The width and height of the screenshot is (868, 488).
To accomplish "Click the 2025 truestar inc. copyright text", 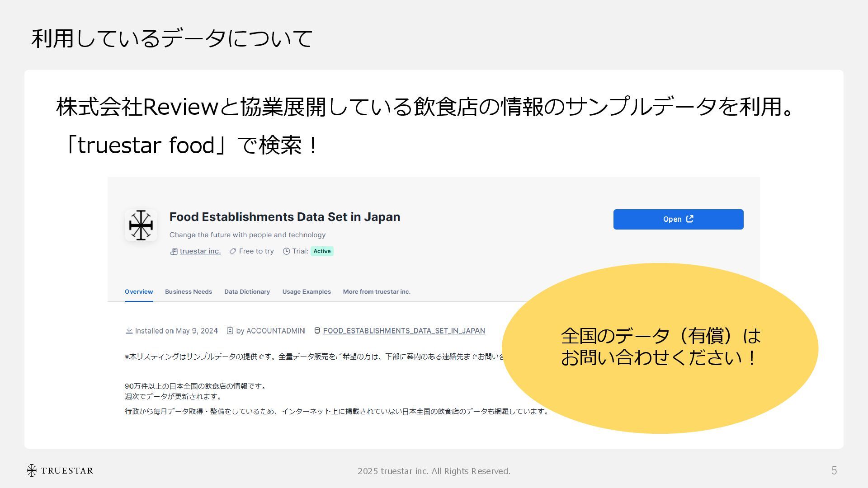I will coord(434,471).
